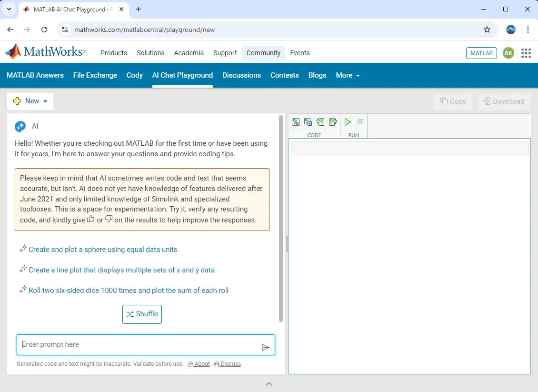Image resolution: width=538 pixels, height=392 pixels.
Task: Go back to previous page
Action: tap(10, 30)
